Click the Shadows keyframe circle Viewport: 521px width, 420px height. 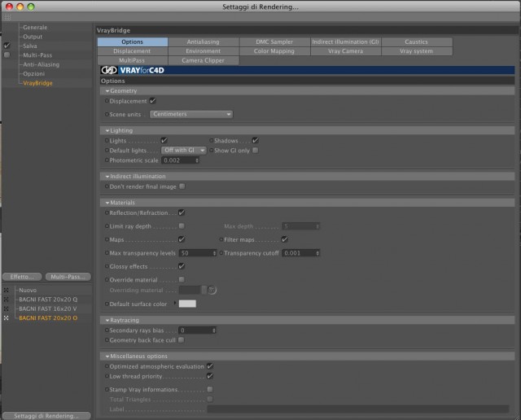pos(212,141)
